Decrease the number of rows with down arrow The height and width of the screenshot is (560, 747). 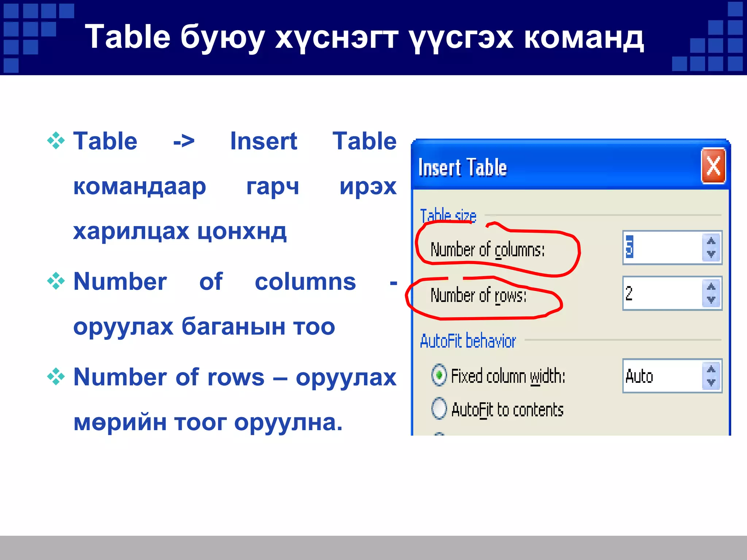[711, 300]
